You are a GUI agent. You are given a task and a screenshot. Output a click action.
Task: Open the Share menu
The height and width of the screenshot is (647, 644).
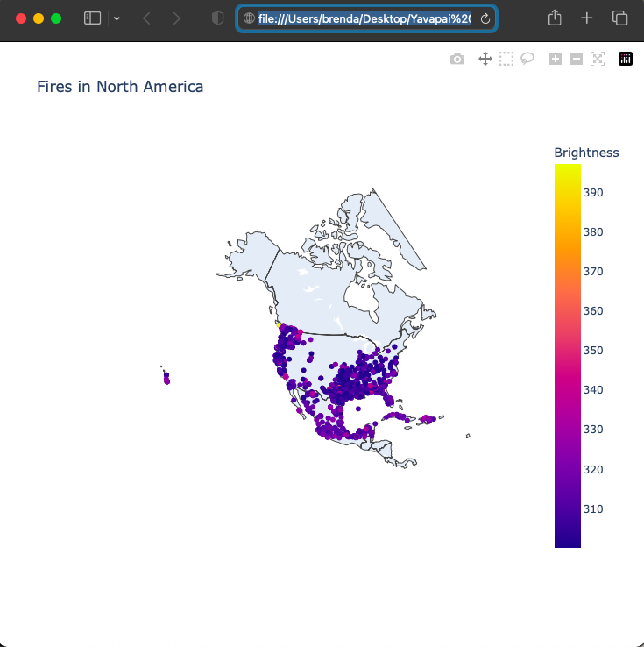click(x=555, y=18)
